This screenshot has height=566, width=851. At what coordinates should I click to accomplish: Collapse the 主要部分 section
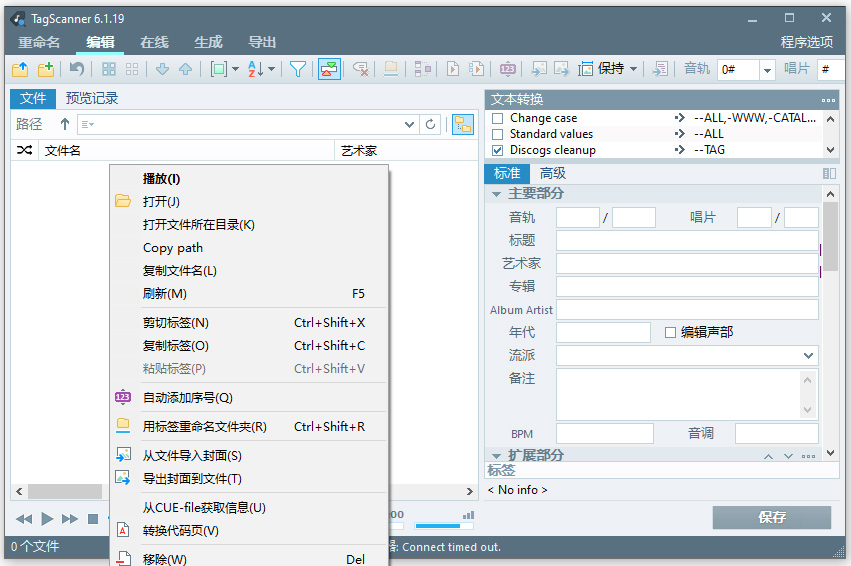496,194
